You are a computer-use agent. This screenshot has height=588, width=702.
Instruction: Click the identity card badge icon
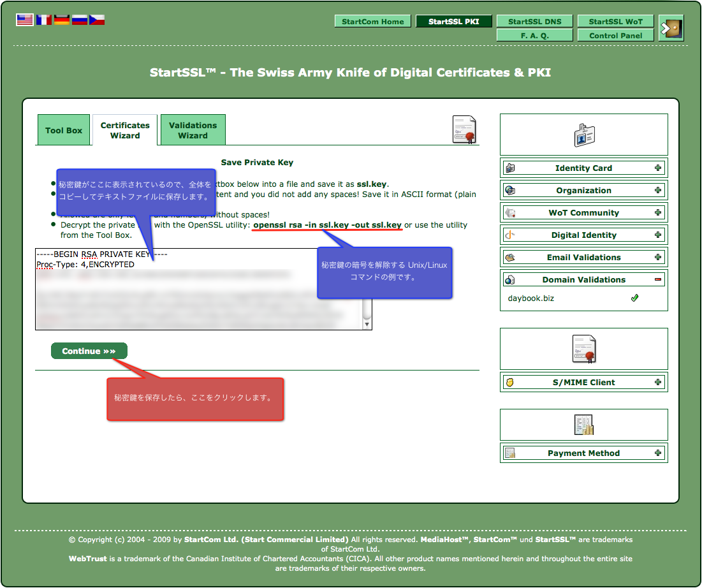click(584, 135)
